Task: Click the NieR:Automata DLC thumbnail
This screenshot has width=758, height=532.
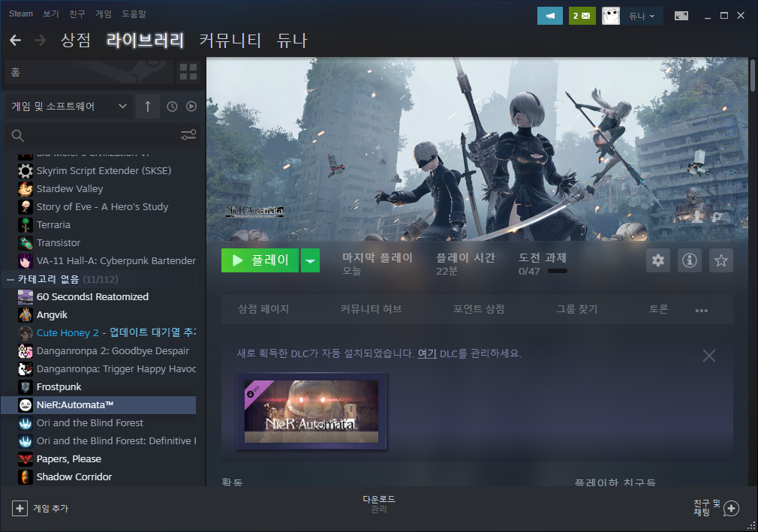Action: (311, 411)
